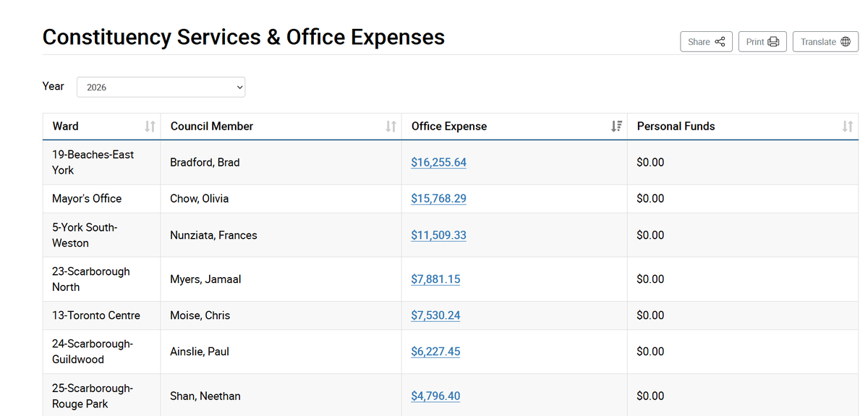Screen dimensions: 868x416
Task: Open the Translate button
Action: [x=825, y=41]
